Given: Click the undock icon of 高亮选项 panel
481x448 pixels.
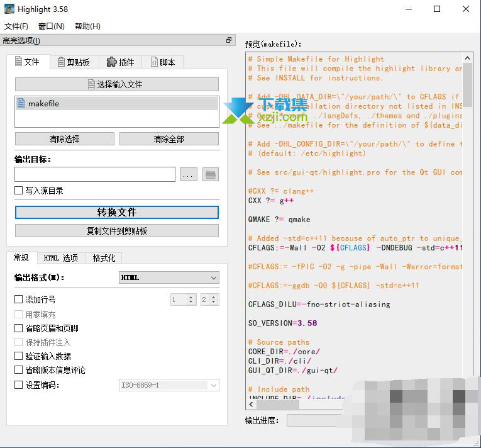Looking at the screenshot, I should point(228,40).
